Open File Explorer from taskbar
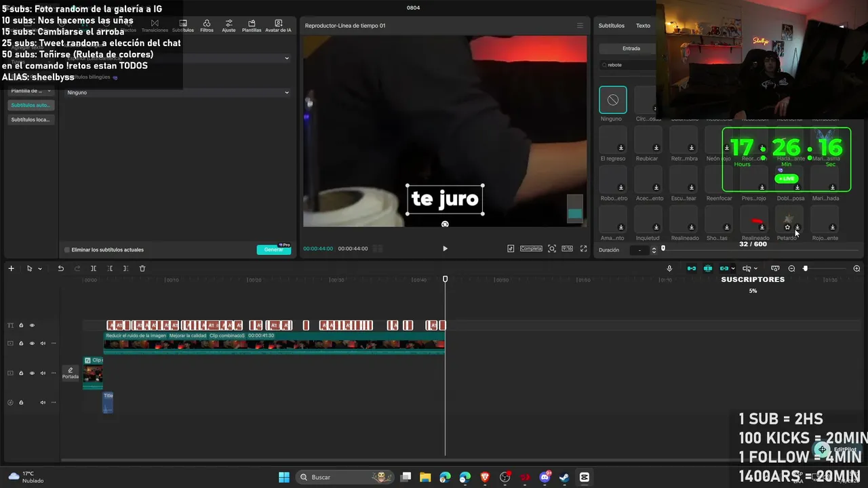 coord(425,477)
